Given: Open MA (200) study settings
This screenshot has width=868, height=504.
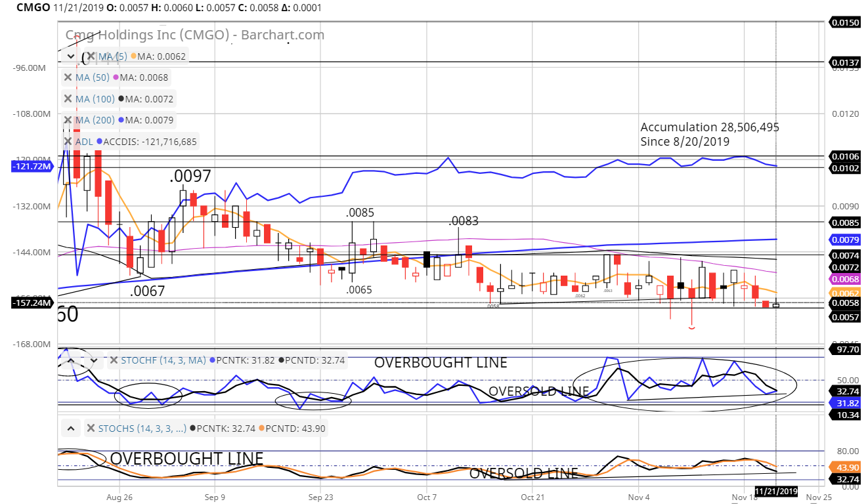Looking at the screenshot, I should [95, 120].
